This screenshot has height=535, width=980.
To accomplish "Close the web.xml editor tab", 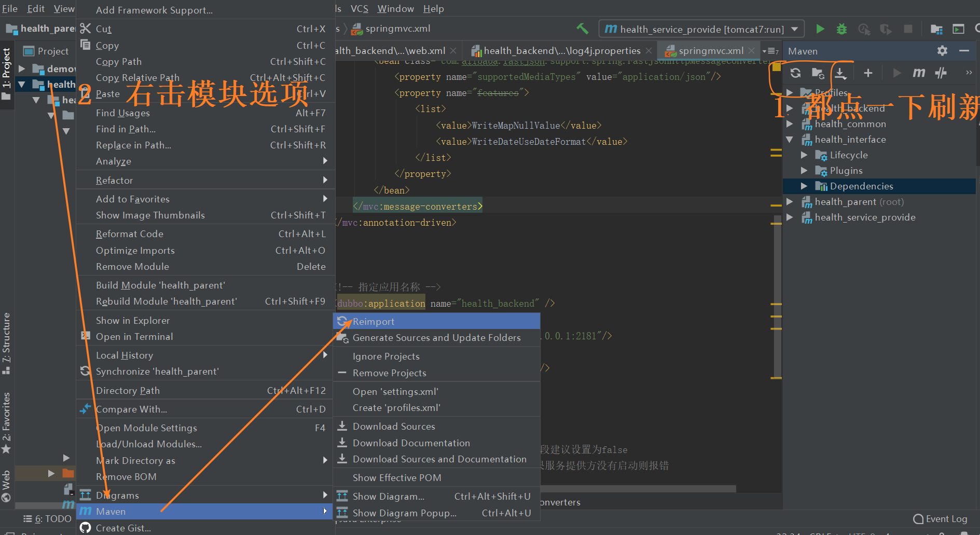I will [x=453, y=51].
